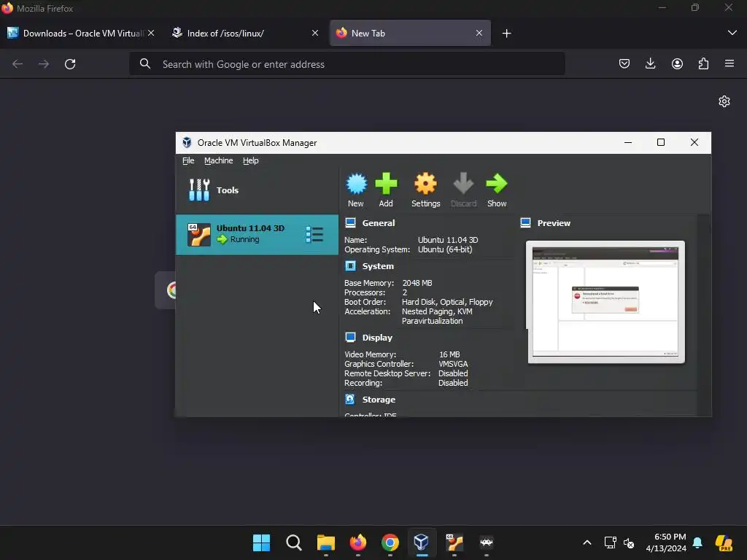Launch Google Chrome from the taskbar
This screenshot has height=560, width=747.
tap(390, 542)
